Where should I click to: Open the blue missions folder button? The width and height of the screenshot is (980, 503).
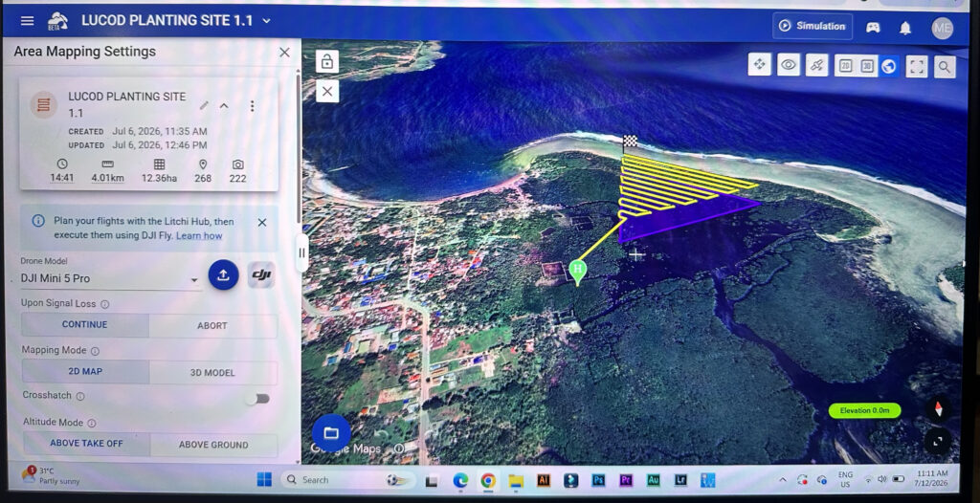click(331, 433)
